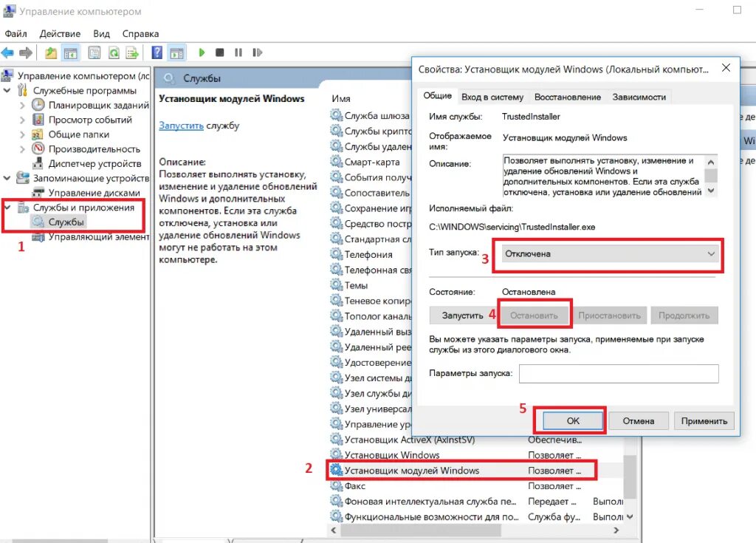Screen dimensions: 756x543
Task: Restart service with the restart toolbar icon
Action: 257,52
